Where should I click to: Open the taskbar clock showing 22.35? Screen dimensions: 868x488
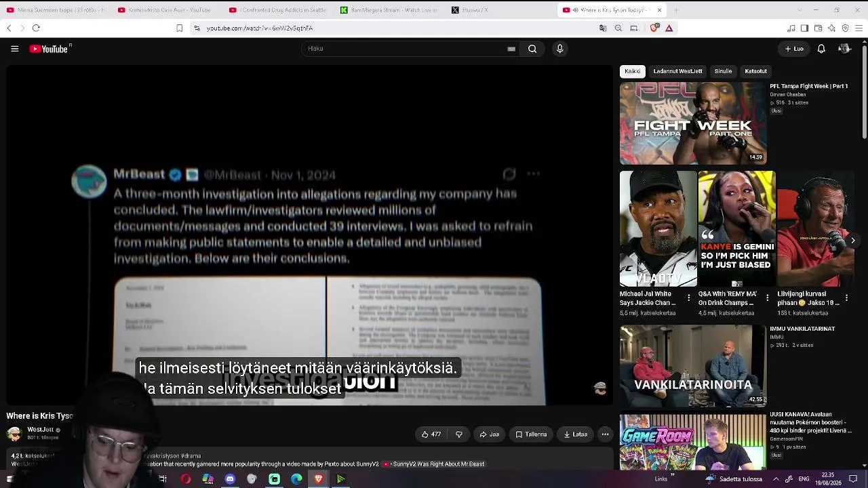point(828,479)
